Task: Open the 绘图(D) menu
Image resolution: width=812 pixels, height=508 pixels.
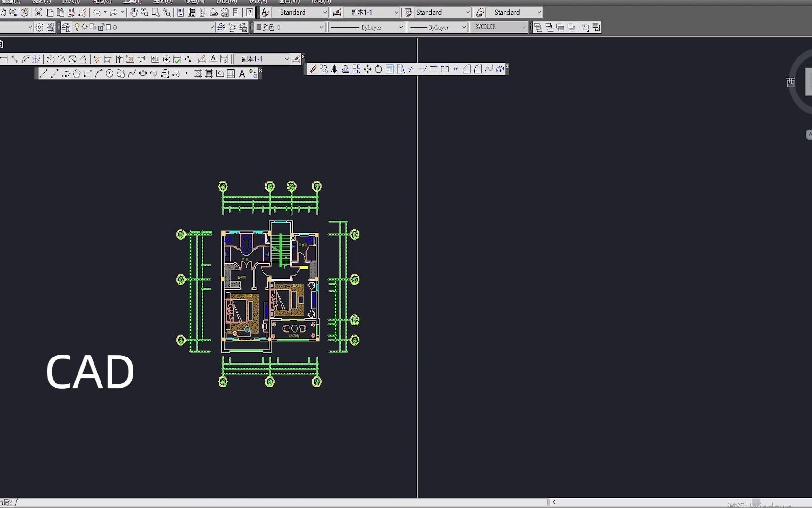Action: pos(163,2)
